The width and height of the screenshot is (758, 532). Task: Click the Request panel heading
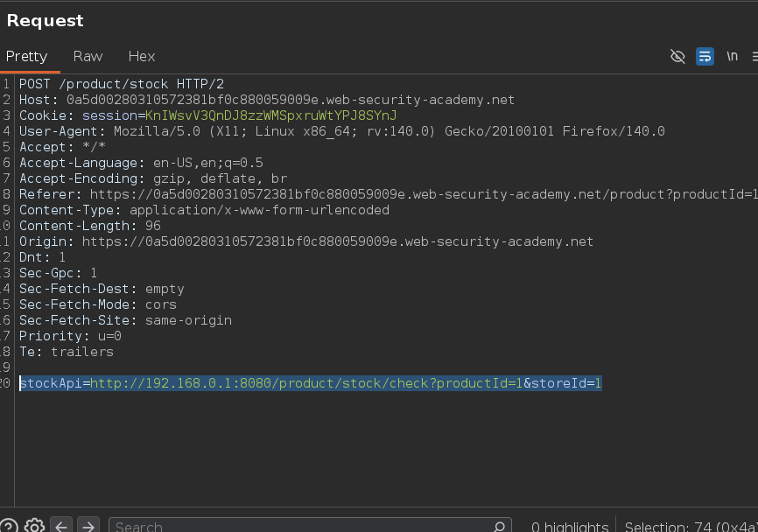tap(45, 20)
